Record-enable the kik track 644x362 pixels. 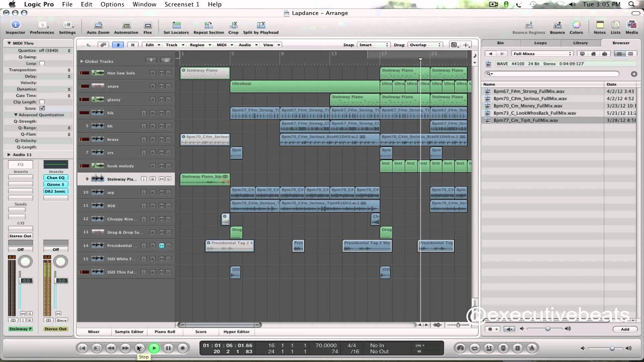(152, 113)
